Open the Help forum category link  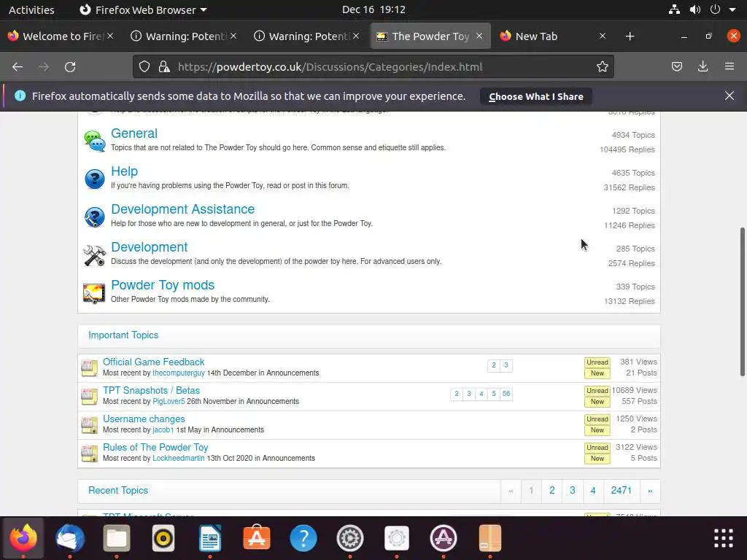click(x=124, y=171)
